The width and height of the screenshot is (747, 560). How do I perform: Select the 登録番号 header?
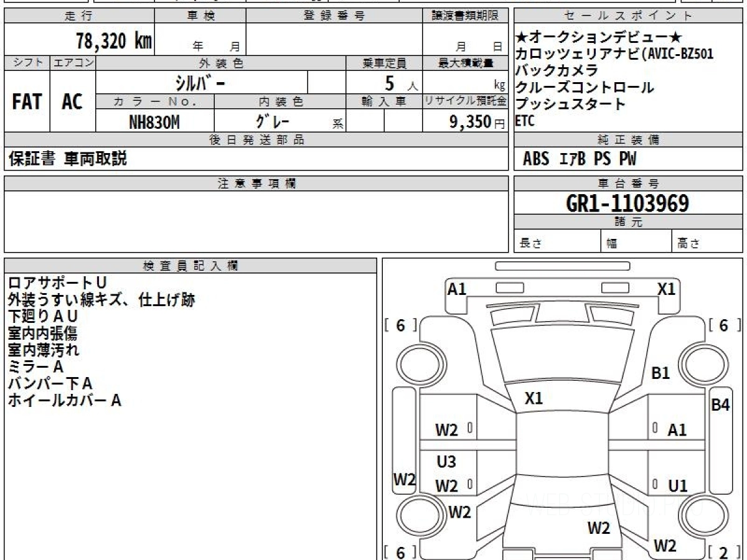[x=334, y=16]
